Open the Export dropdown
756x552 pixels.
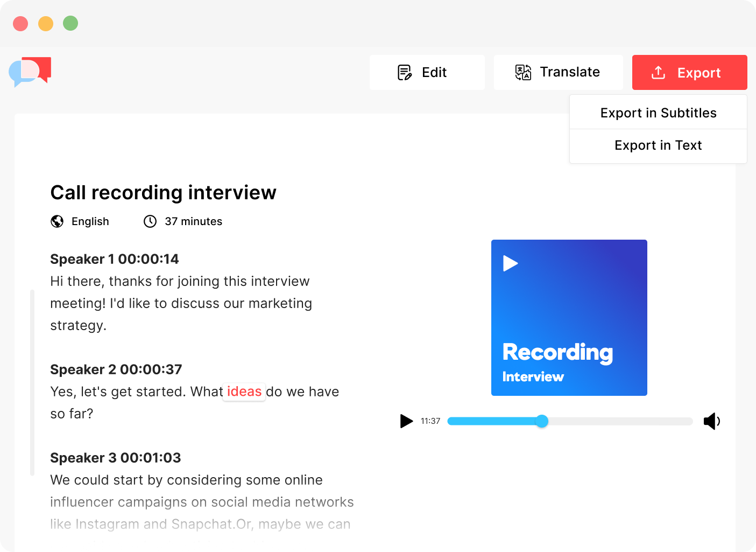[x=689, y=72]
